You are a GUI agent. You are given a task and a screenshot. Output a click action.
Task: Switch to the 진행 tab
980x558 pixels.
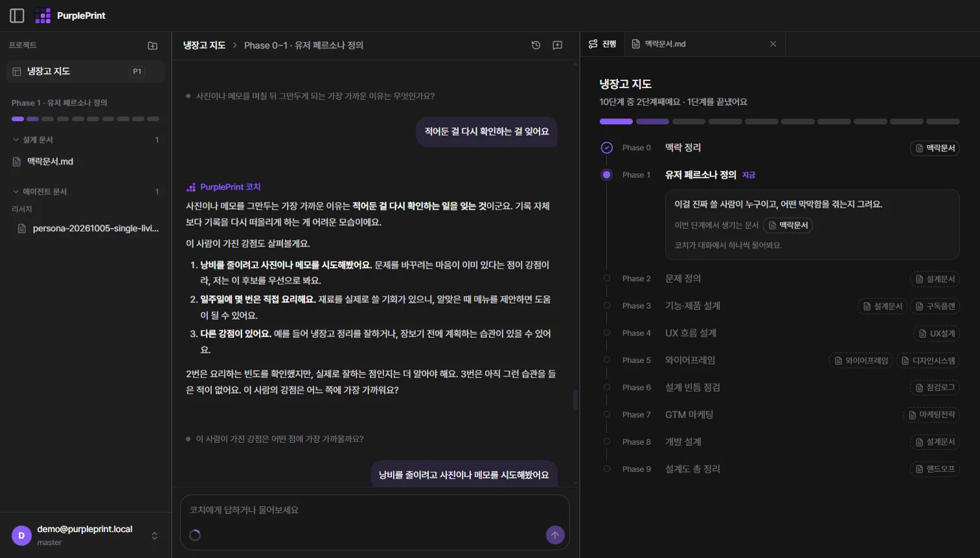tap(602, 44)
